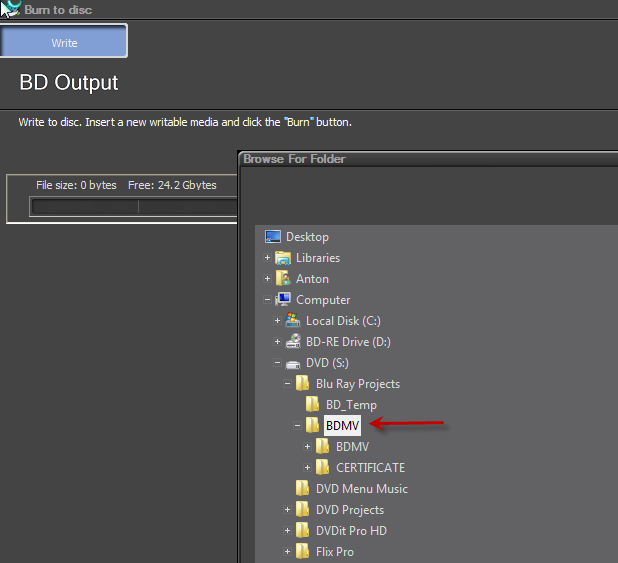Select the highlighted BDMV label
Viewport: 618px width, 563px height.
click(x=342, y=425)
